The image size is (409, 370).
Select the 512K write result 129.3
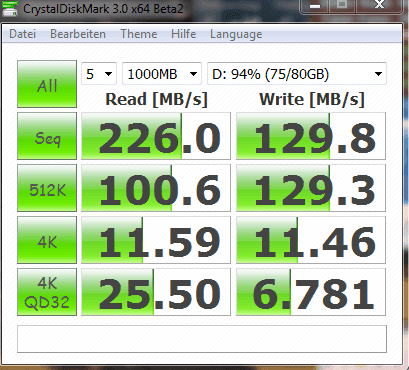tap(311, 188)
